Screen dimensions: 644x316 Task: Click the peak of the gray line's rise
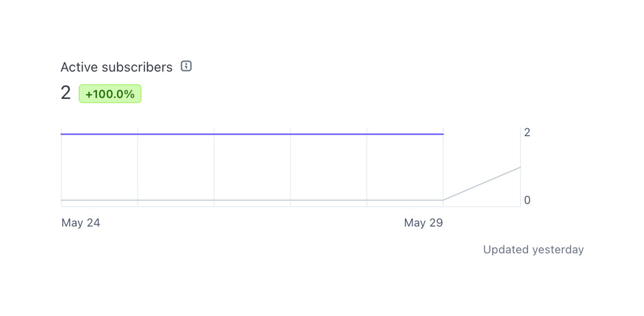[521, 167]
